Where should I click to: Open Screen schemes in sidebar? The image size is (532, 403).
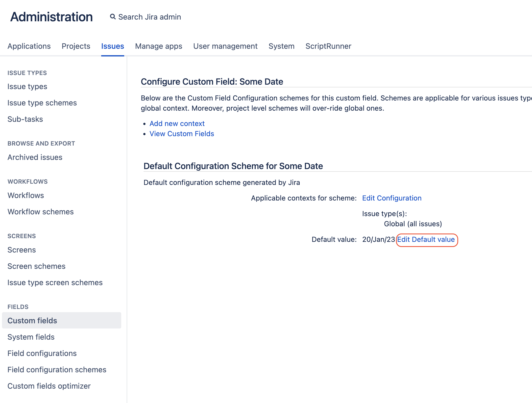coord(36,266)
